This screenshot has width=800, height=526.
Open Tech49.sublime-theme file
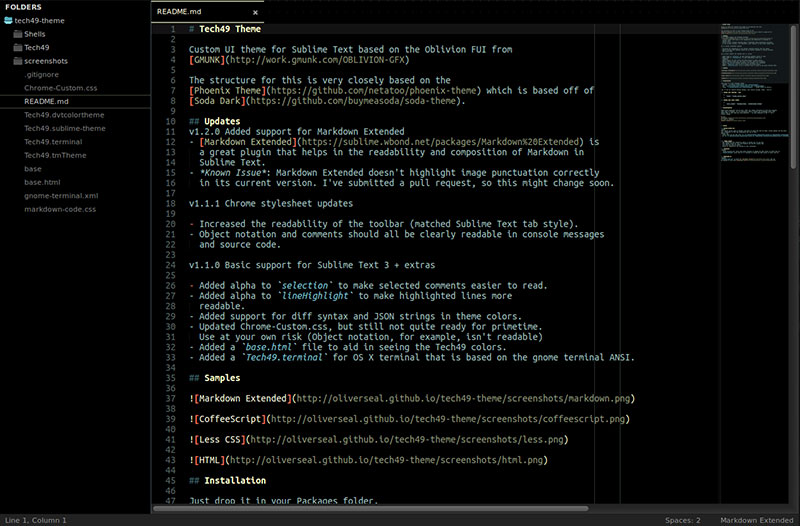(65, 128)
